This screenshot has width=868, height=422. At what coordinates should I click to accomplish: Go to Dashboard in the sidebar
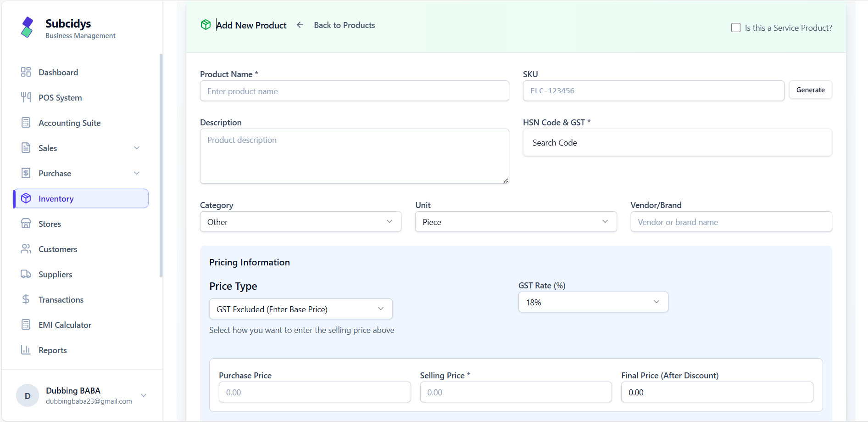click(81, 72)
